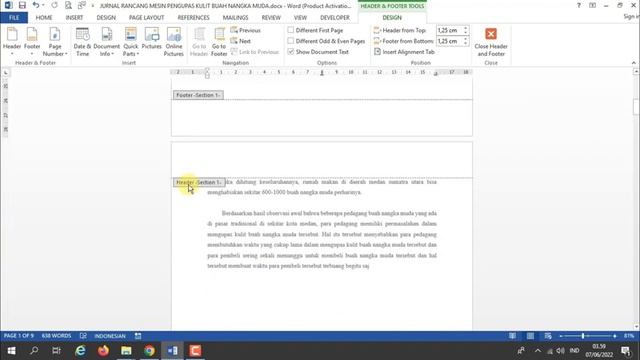Click the zoom slider handle

[x=583, y=336]
